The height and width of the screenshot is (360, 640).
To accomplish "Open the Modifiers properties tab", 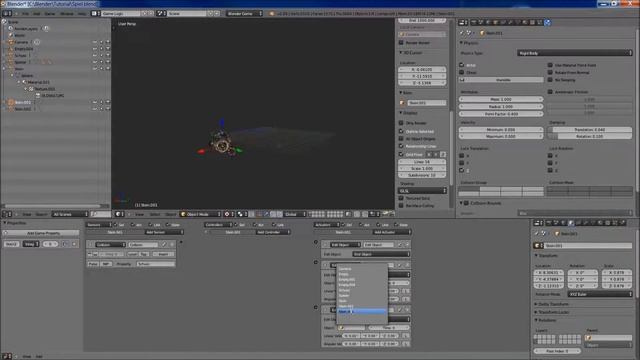I will [511, 22].
